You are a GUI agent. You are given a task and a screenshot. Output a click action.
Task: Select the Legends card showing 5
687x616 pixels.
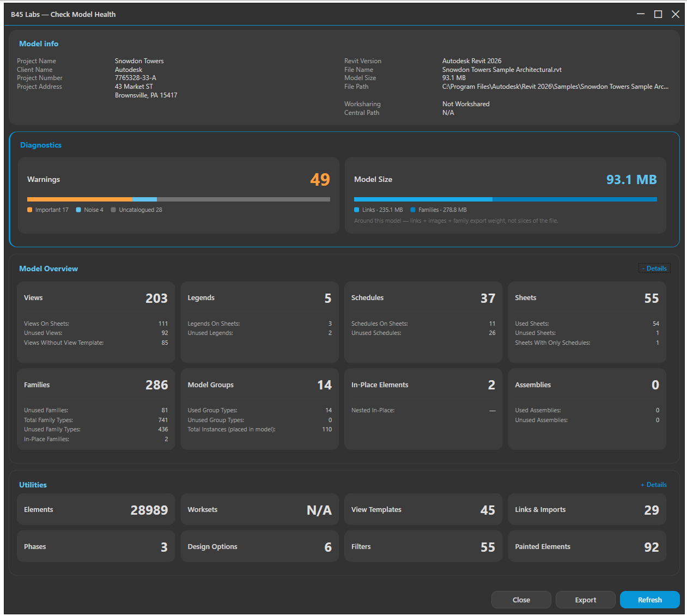(x=259, y=322)
